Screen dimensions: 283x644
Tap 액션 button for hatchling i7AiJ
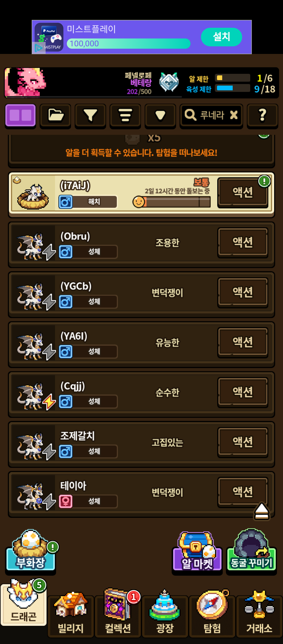coord(243,192)
